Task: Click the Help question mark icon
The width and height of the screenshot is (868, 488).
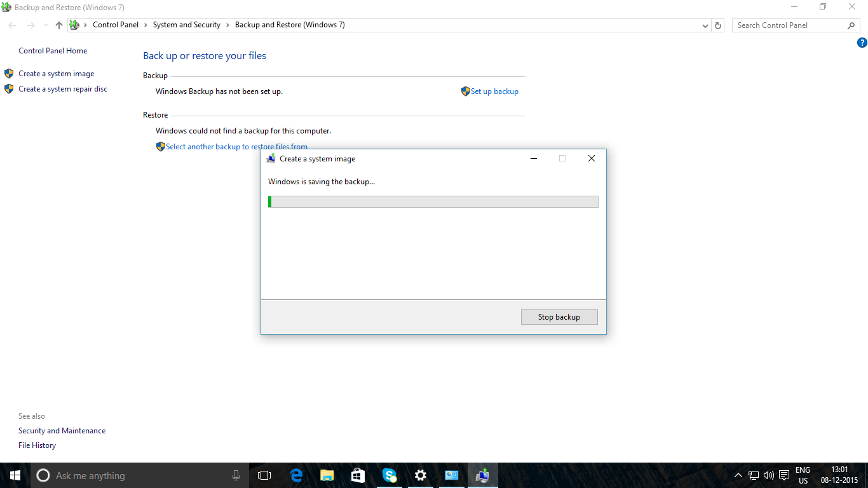Action: pyautogui.click(x=862, y=43)
